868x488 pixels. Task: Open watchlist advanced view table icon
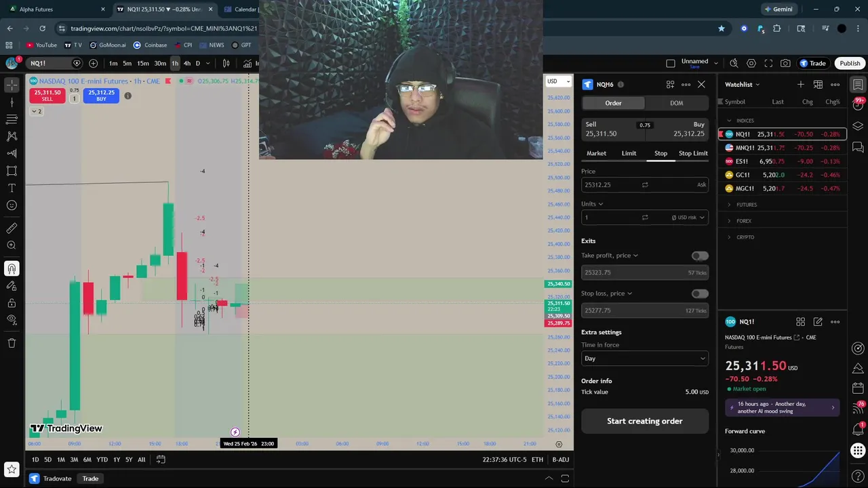(x=818, y=84)
